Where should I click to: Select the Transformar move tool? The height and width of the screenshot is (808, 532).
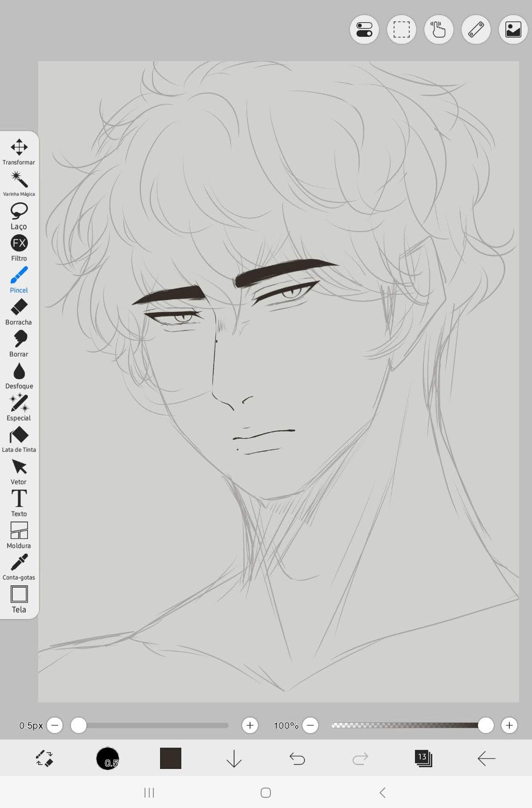[x=19, y=151]
